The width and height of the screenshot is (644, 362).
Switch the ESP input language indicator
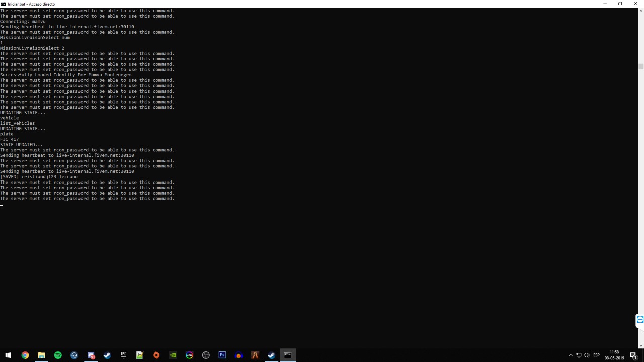(x=596, y=355)
